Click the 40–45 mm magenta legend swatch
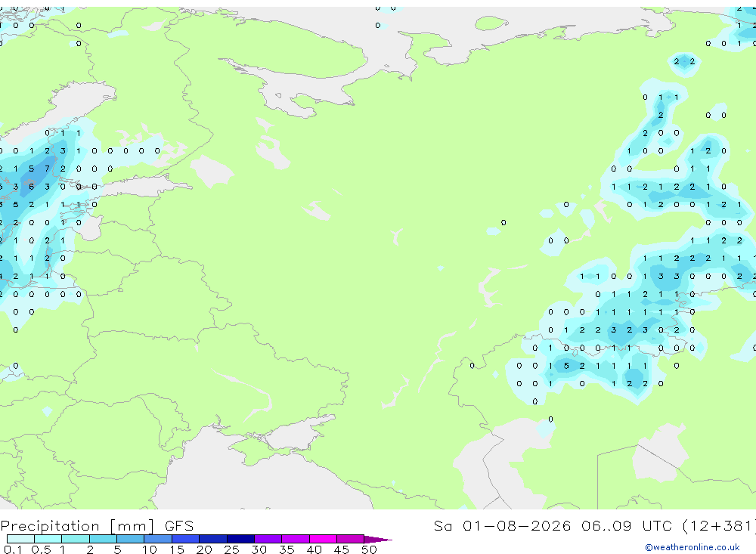 [323, 539]
